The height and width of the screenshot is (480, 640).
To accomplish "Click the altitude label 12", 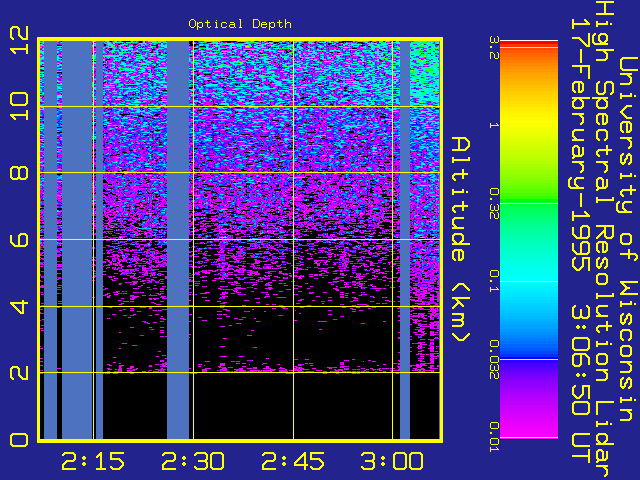I will [19, 40].
